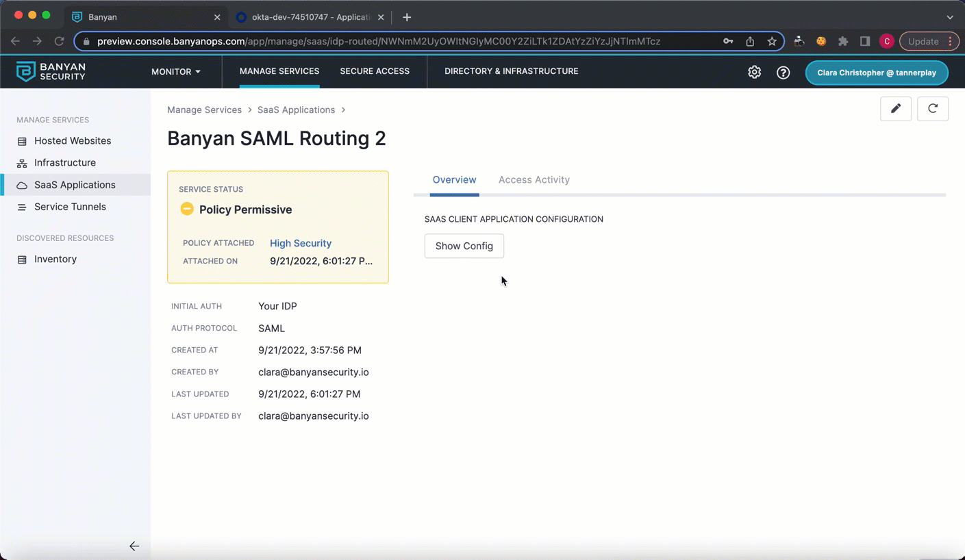Expand the browser tab list chevron
965x560 pixels.
click(950, 17)
